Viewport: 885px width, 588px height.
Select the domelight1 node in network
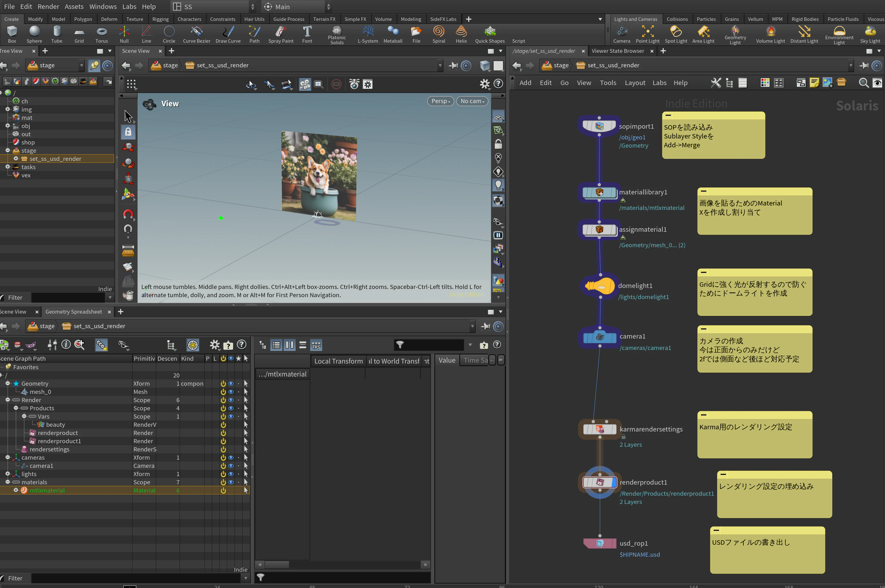click(x=599, y=286)
